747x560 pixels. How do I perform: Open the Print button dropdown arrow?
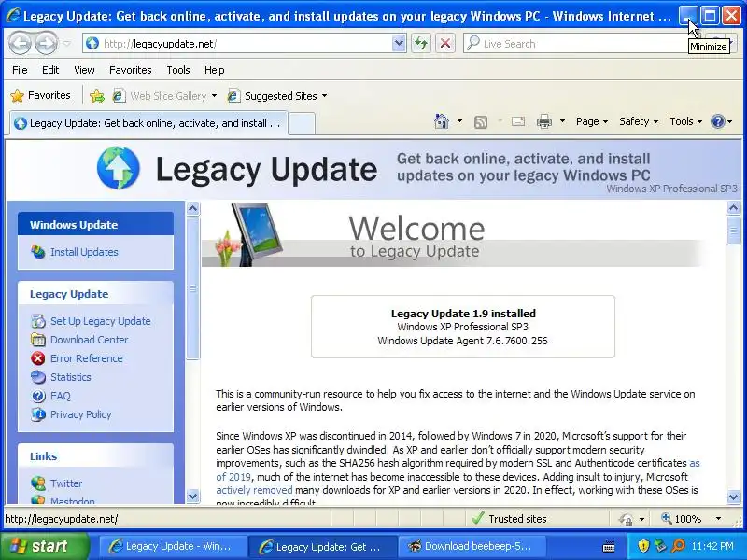(562, 121)
